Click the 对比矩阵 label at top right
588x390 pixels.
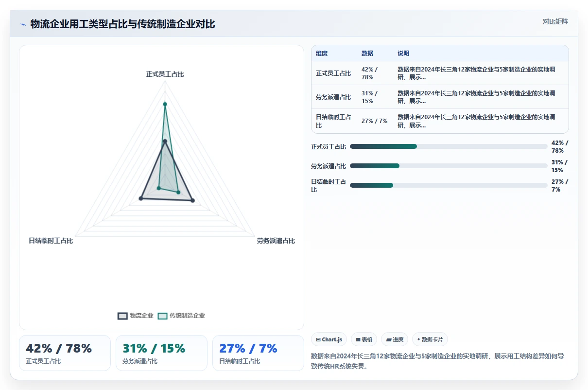[555, 21]
